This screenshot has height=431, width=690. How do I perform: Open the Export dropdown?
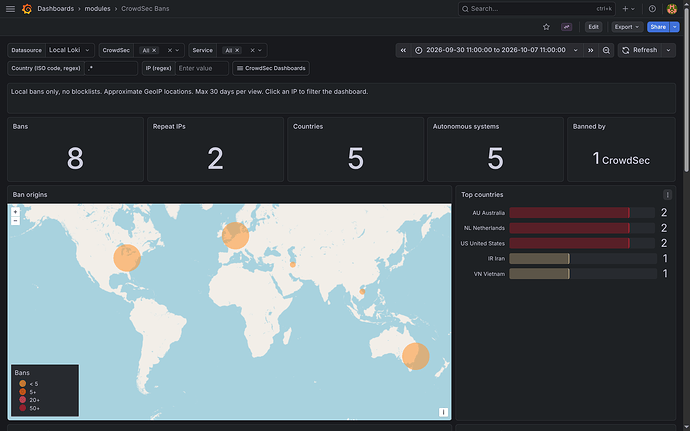click(627, 27)
